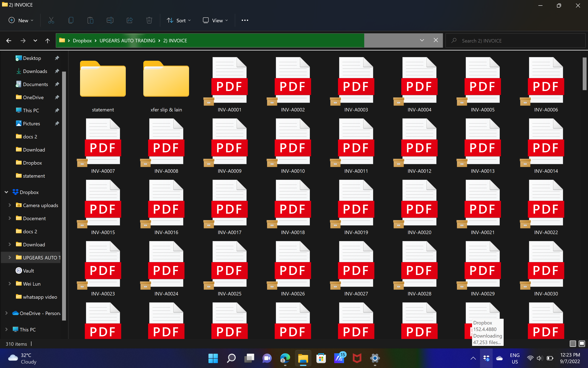Open clock and date 12:23 PM
Screen dimensions: 588x368
[x=570, y=358]
